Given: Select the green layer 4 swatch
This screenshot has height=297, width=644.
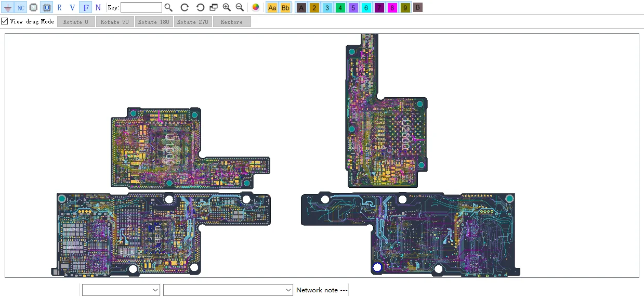Looking at the screenshot, I should [x=340, y=7].
